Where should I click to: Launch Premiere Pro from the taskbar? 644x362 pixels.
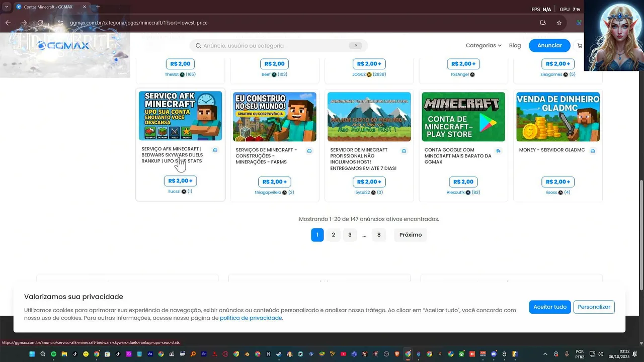click(204, 354)
